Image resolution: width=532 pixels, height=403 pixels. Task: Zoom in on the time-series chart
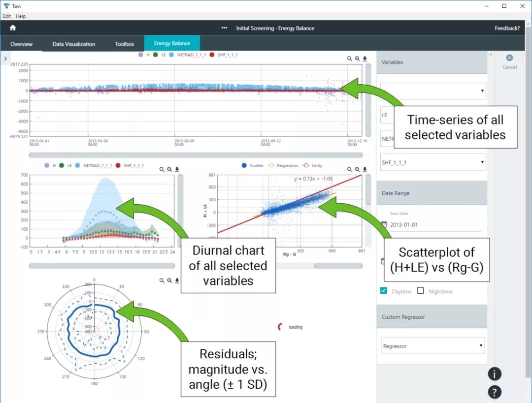(x=350, y=59)
